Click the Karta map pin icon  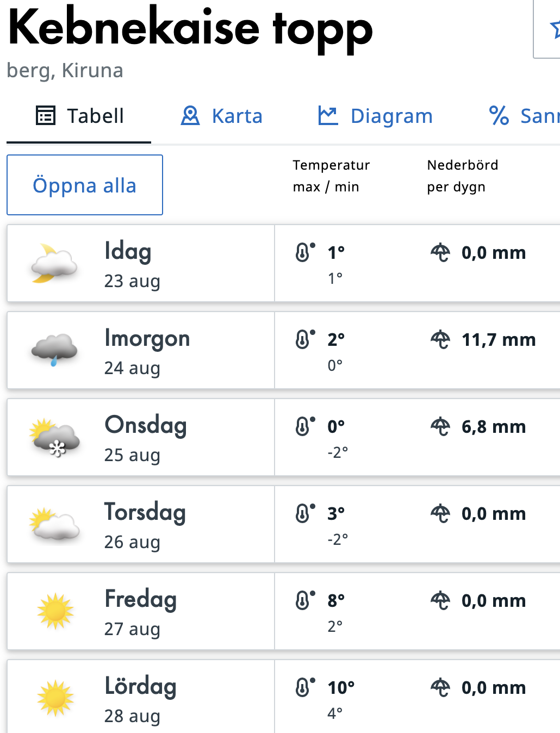(190, 116)
